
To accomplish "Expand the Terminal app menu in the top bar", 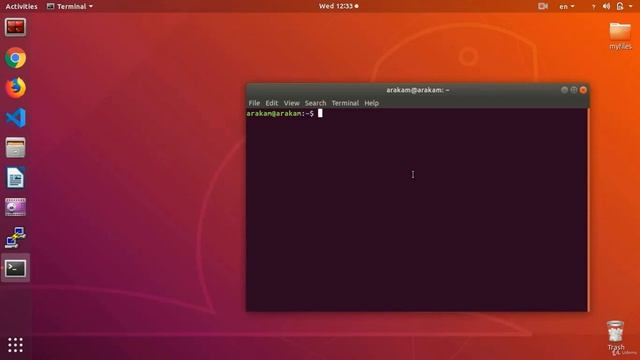I will pyautogui.click(x=70, y=6).
